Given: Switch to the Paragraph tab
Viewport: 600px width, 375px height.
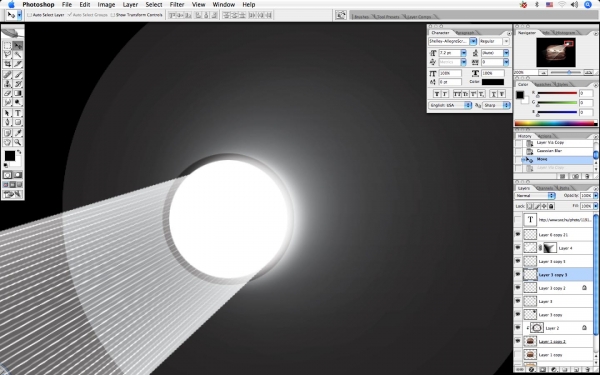Looking at the screenshot, I should tap(465, 33).
